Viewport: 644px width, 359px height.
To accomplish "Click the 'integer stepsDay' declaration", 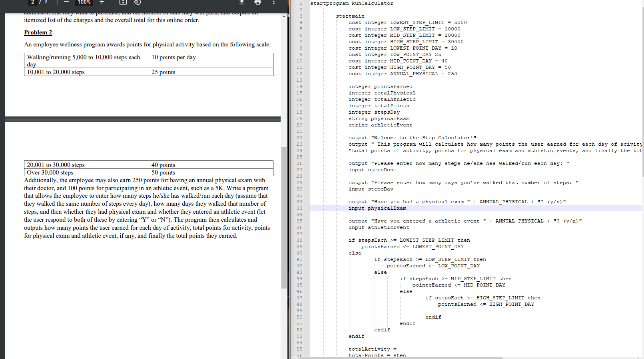I will [x=374, y=112].
